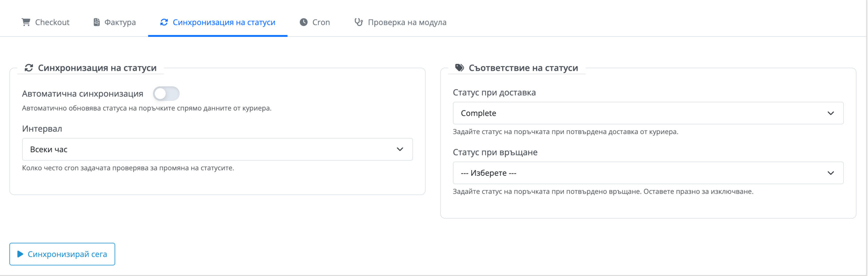Open the Интервал dropdown showing Всеки час
The height and width of the screenshot is (276, 868).
coord(217,149)
